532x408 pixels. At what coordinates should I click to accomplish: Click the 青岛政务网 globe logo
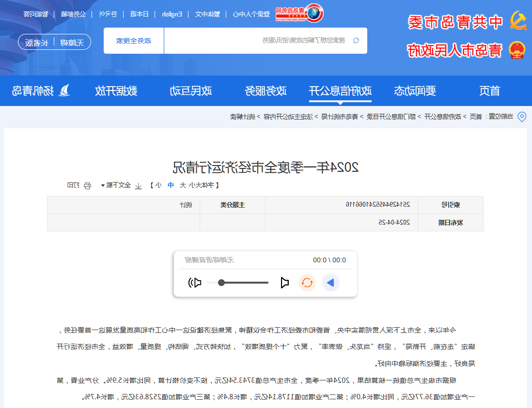[299, 13]
